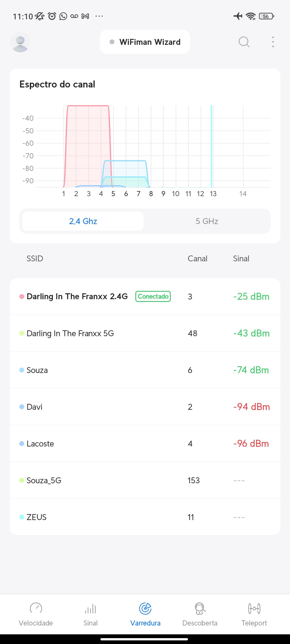Tap the pink color dot beside Darling 2.4G
The height and width of the screenshot is (644, 290).
(x=22, y=297)
